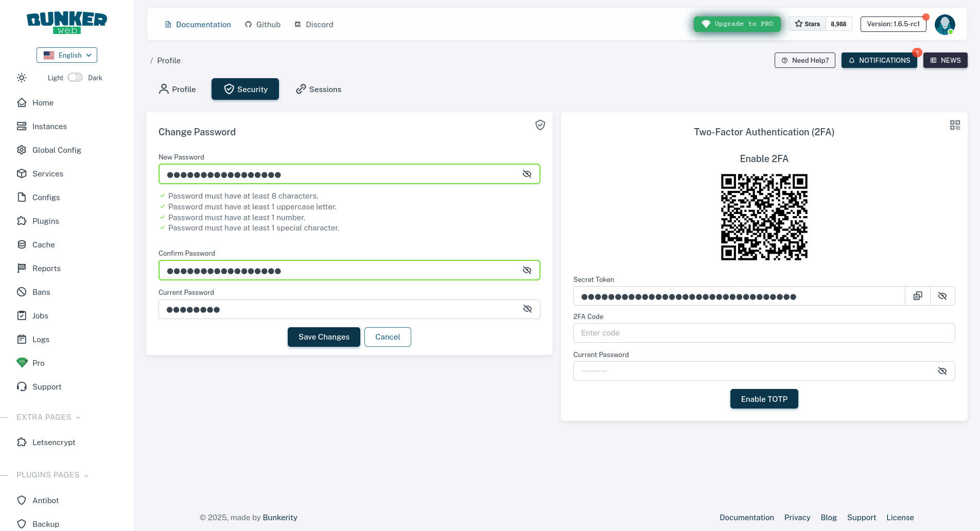Screen dimensions: 980x531
Task: Click the Github stars button
Action: point(808,24)
